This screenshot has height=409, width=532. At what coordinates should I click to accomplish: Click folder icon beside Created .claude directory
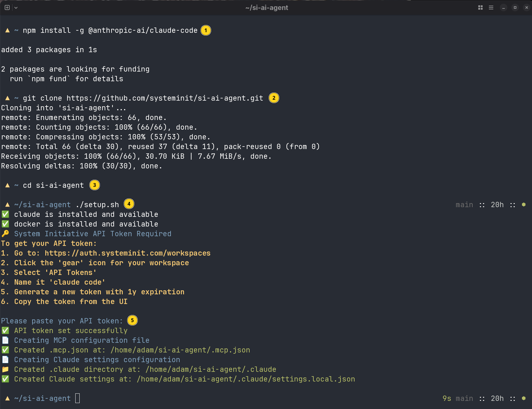pyautogui.click(x=5, y=369)
